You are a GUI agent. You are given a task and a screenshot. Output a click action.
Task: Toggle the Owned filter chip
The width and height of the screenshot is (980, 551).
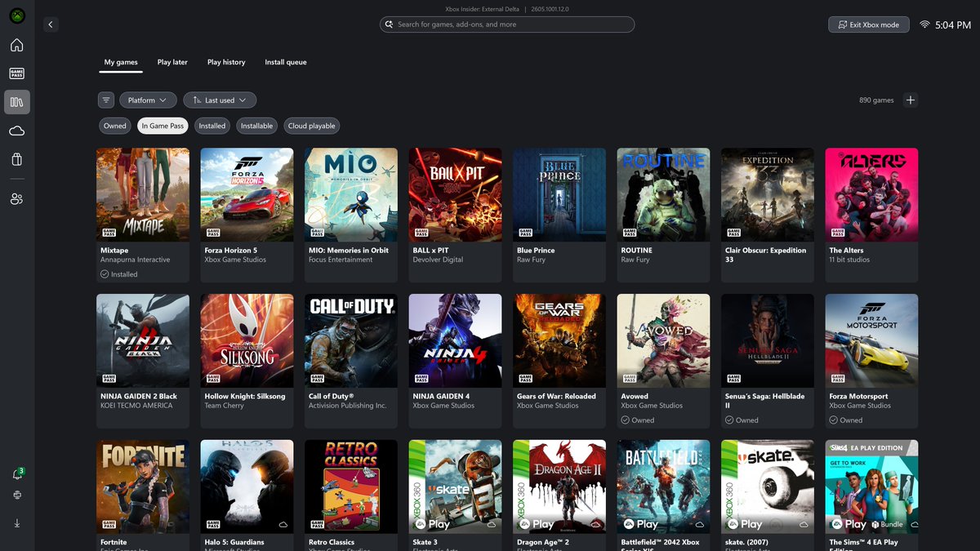pos(115,126)
